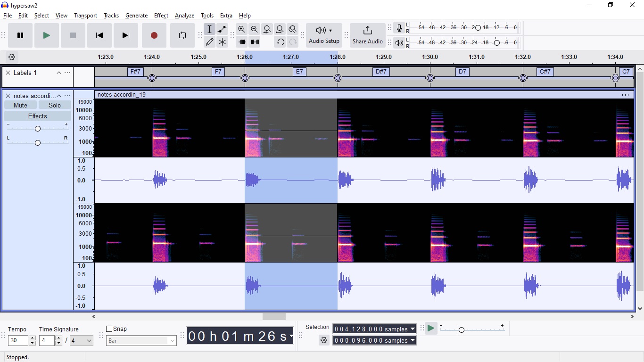Collapse the Labels 1 track
644x362 pixels.
pyautogui.click(x=59, y=73)
